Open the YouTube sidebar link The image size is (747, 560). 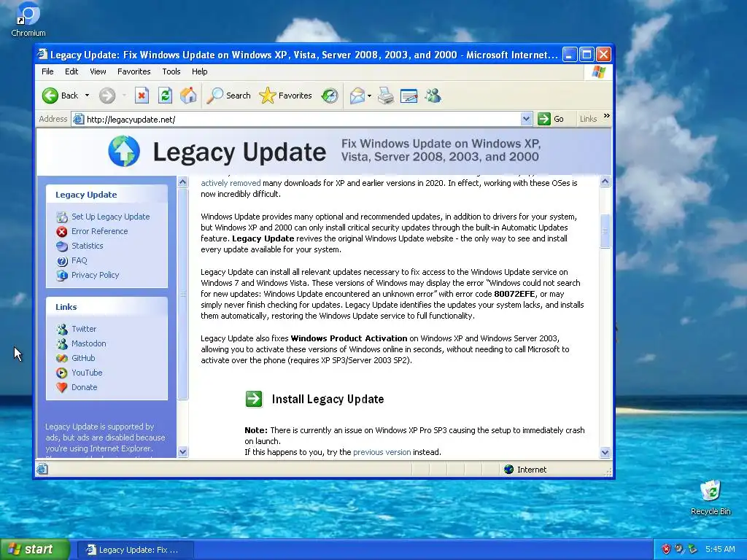(x=87, y=373)
